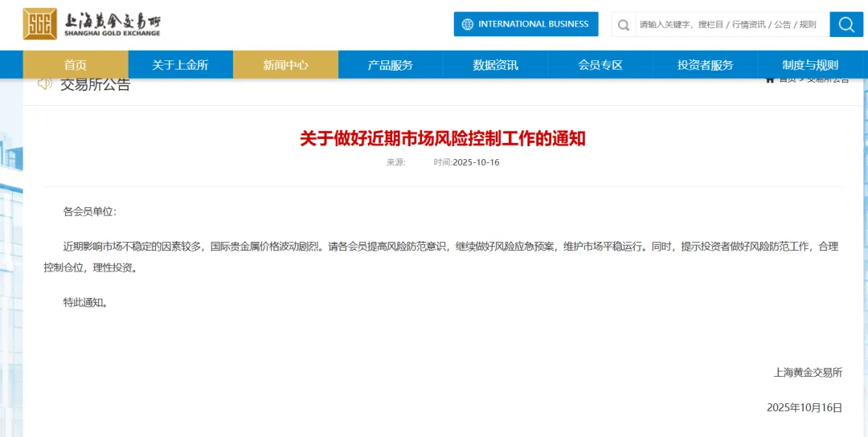Navigate to 数据资讯 section

pos(495,65)
